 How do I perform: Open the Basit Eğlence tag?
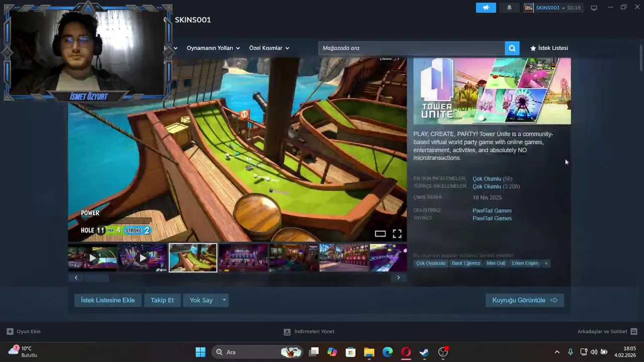point(466,263)
